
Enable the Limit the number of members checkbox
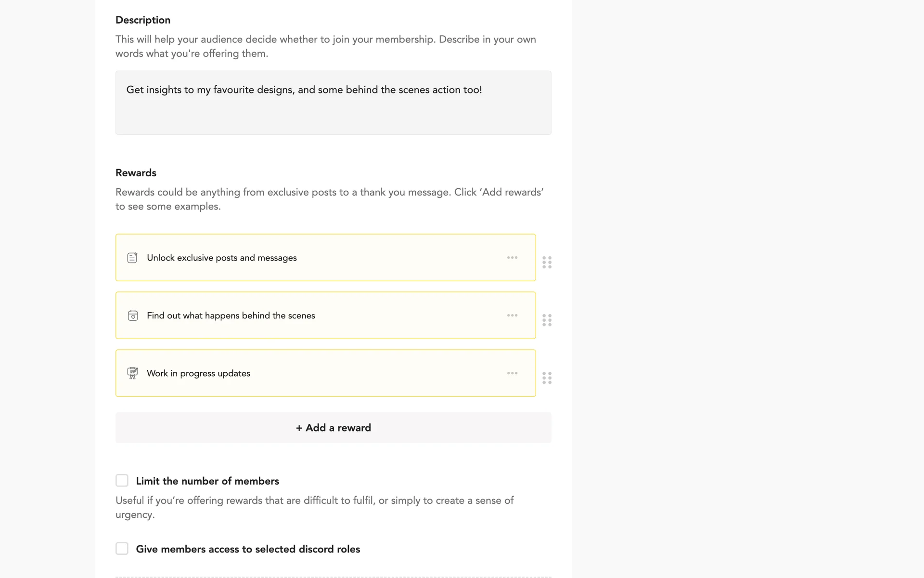[x=122, y=480]
